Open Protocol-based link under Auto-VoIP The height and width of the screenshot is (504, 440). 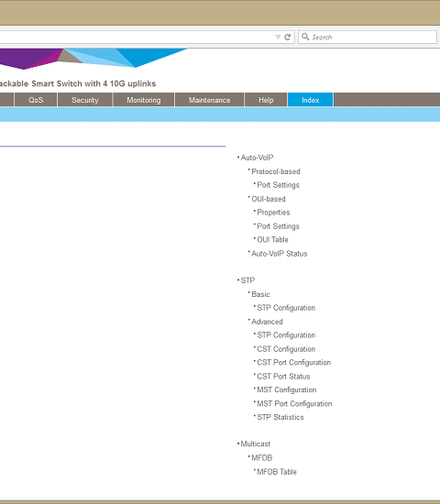(276, 171)
